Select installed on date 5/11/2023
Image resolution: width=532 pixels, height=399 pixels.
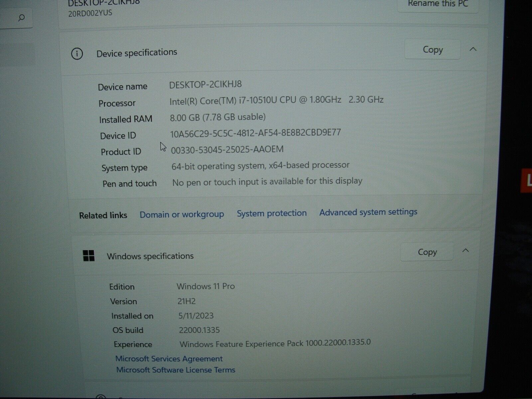point(196,316)
